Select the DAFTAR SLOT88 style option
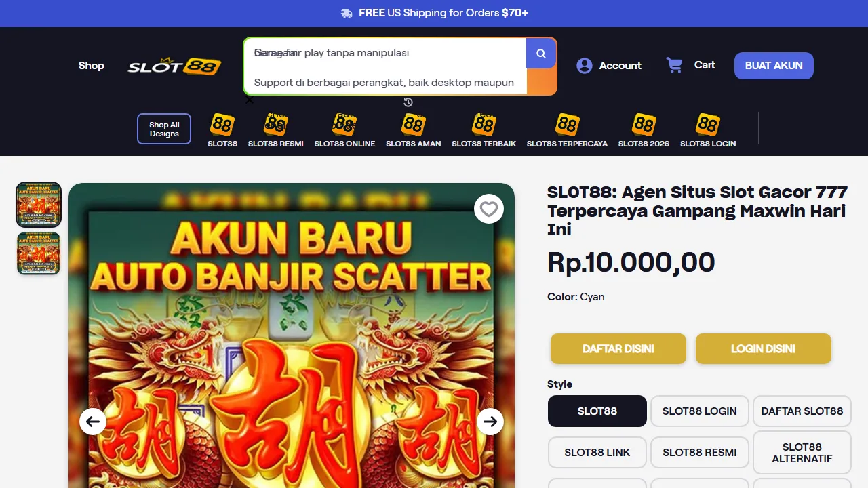Image resolution: width=868 pixels, height=488 pixels. [802, 411]
